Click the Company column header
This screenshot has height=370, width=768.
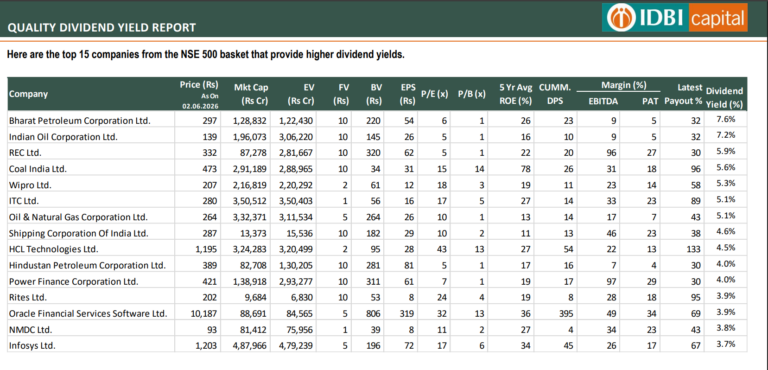(x=28, y=94)
